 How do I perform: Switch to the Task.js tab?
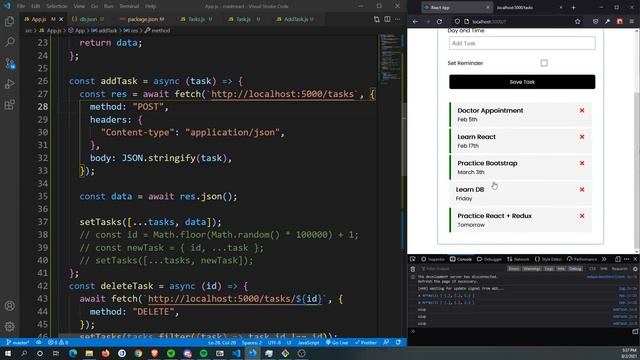(x=244, y=19)
